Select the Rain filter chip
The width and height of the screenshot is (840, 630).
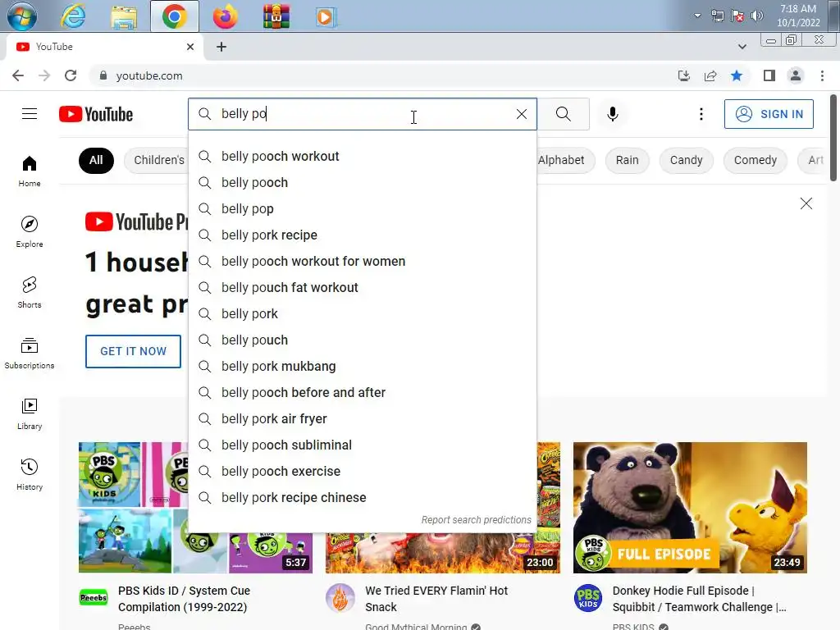pos(627,160)
